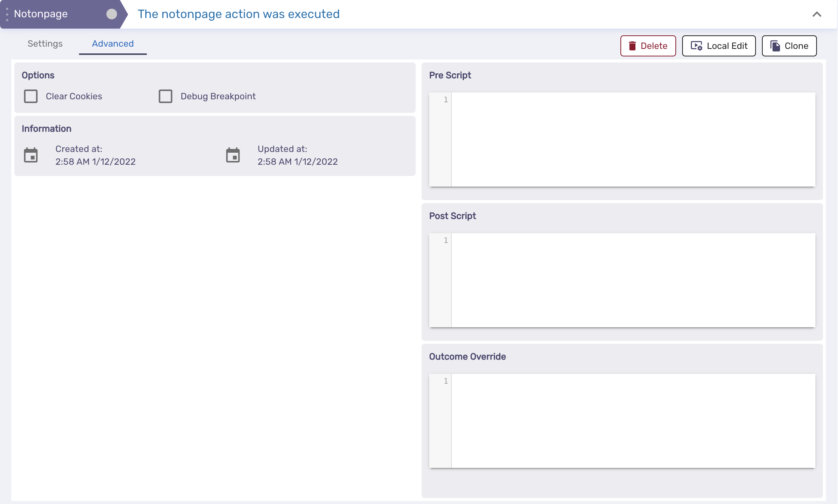This screenshot has height=504, width=838.
Task: Click the Post Script heading
Action: (x=453, y=216)
